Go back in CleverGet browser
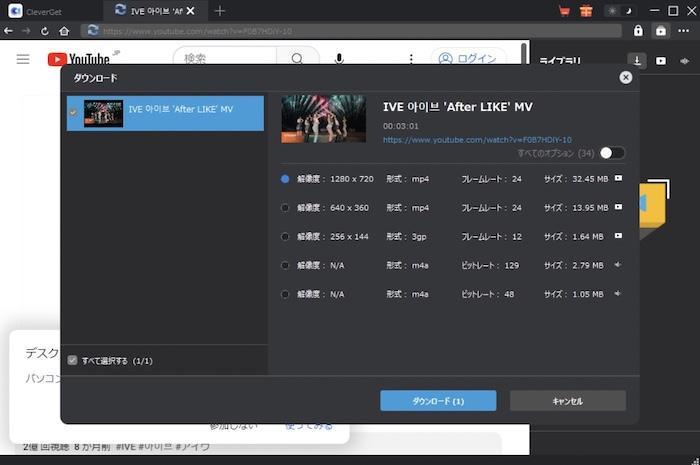This screenshot has height=465, width=700. 8,31
